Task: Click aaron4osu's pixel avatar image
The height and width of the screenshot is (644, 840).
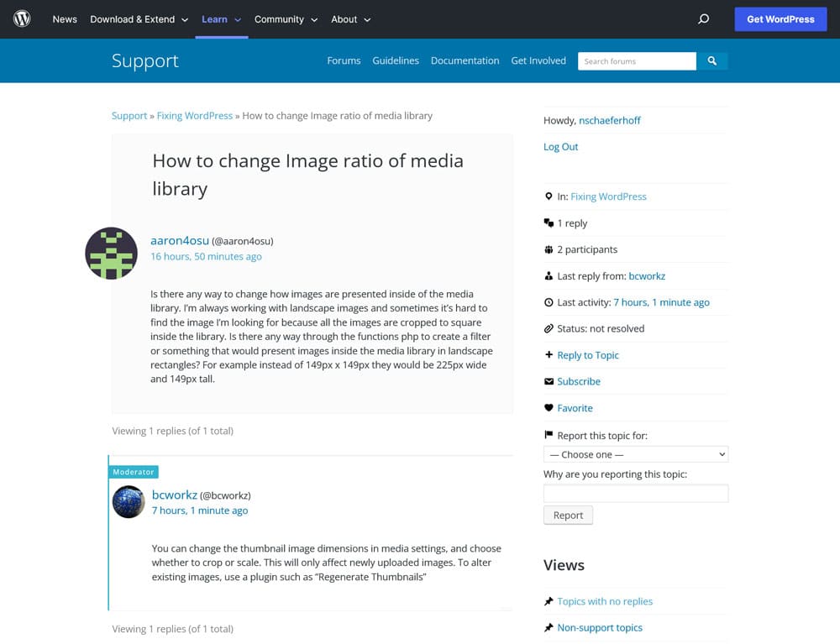Action: [111, 253]
